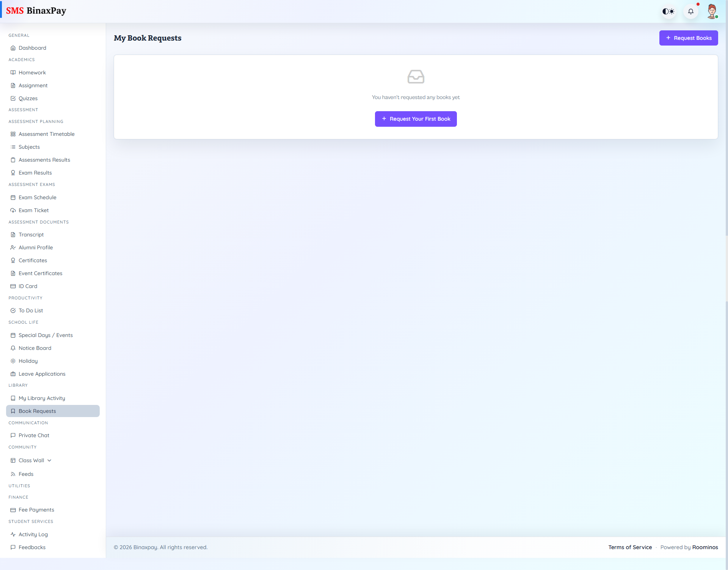
Task: Expand the Class Wall chevron
Action: 49,460
